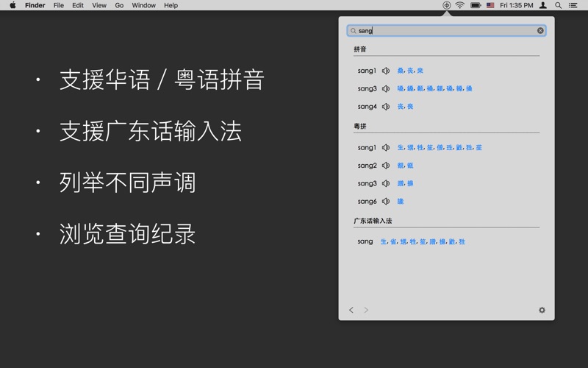Play audio for Jyutping sang6
The image size is (588, 368).
point(386,201)
